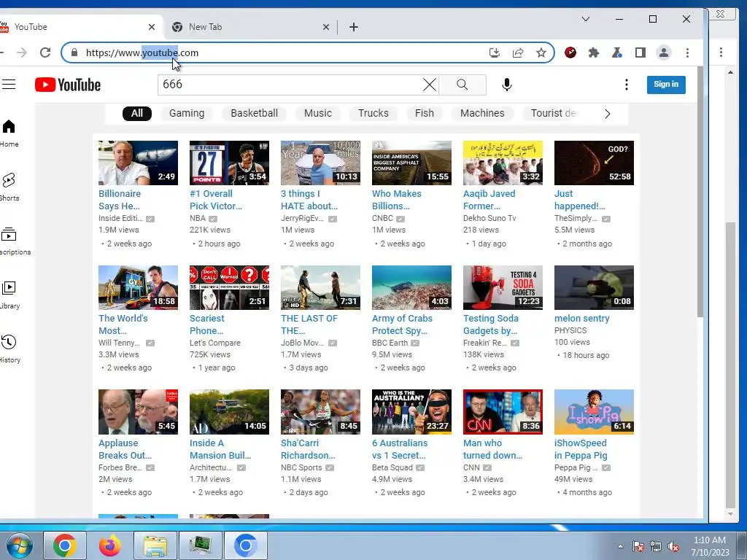Click the forward navigation arrow

[x=22, y=52]
